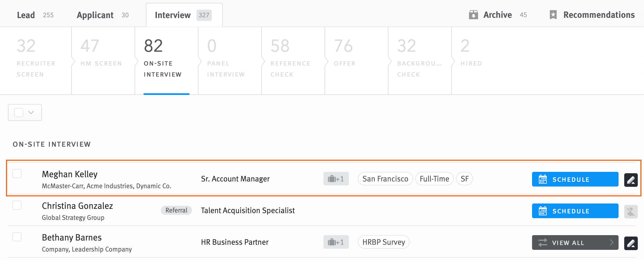The height and width of the screenshot is (260, 644).
Task: Open the bulk actions dropdown chevron
Action: pyautogui.click(x=31, y=112)
